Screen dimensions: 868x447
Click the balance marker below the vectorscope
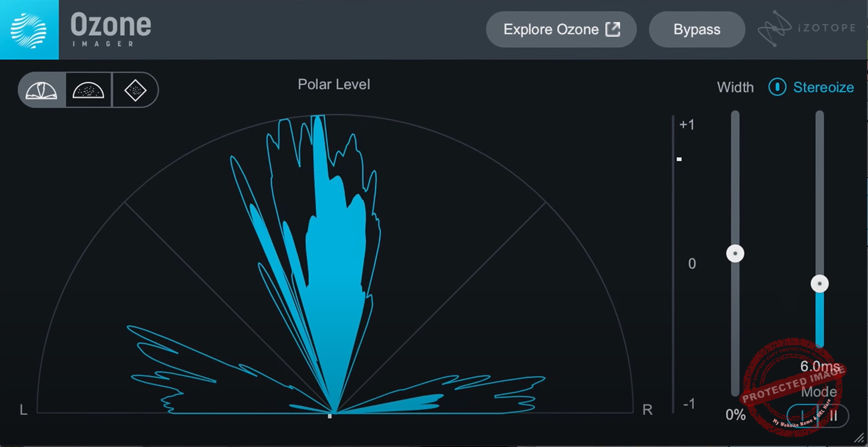click(330, 416)
